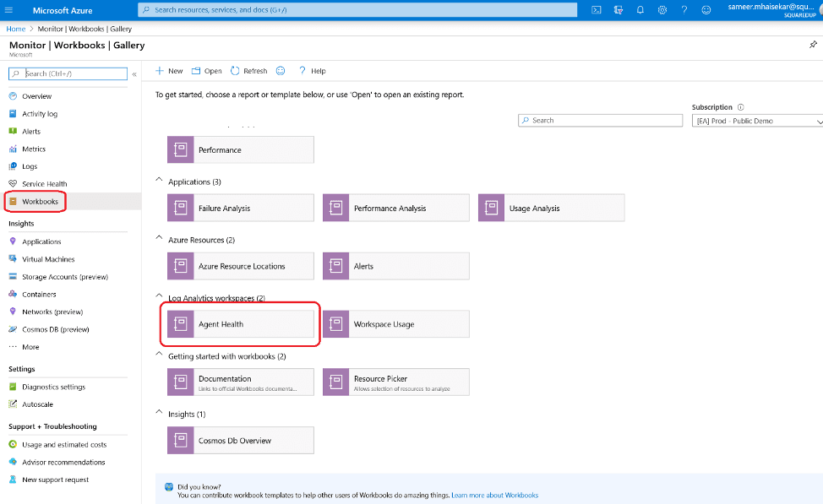Click the Containers icon under Insights
The height and width of the screenshot is (504, 823).
click(14, 294)
